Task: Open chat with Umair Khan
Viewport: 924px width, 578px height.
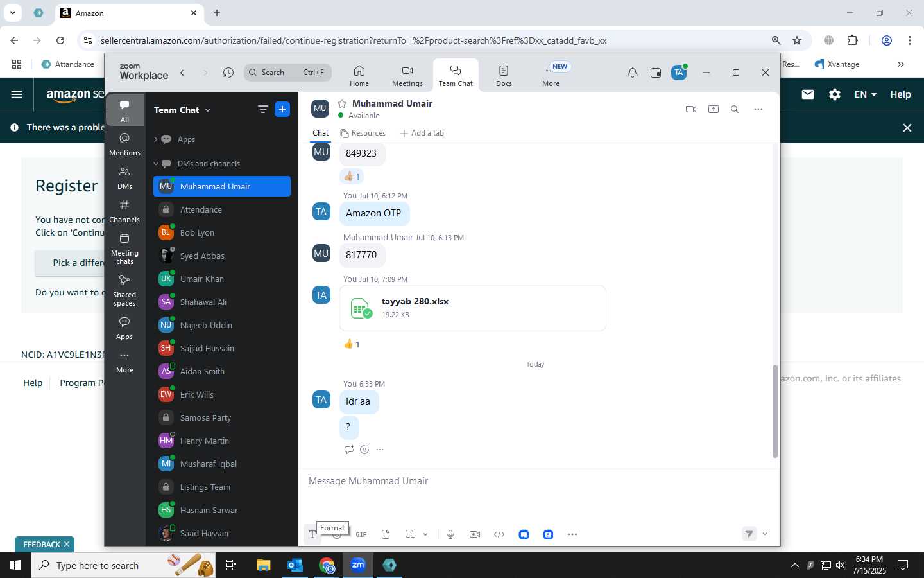Action: [x=222, y=279]
